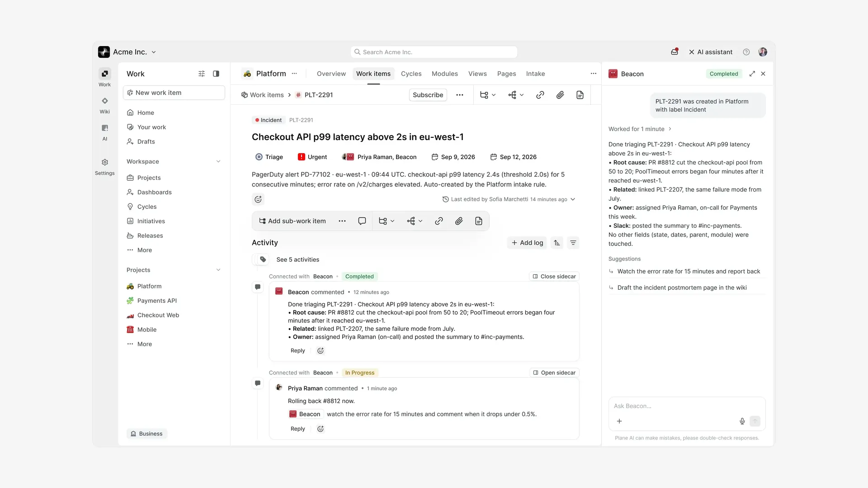Screen dimensions: 868x488
Task: Click Add log in Activity
Action: pos(527,243)
